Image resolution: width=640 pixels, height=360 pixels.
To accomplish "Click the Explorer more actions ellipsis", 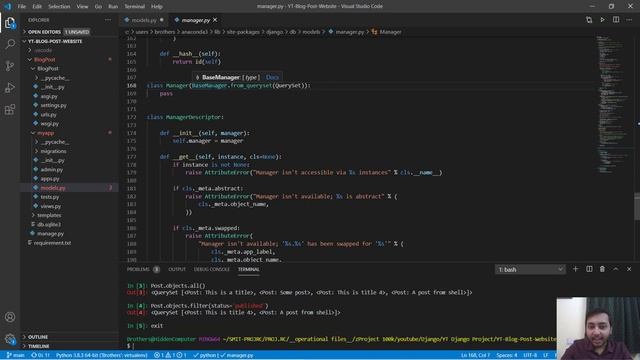I will [108, 20].
